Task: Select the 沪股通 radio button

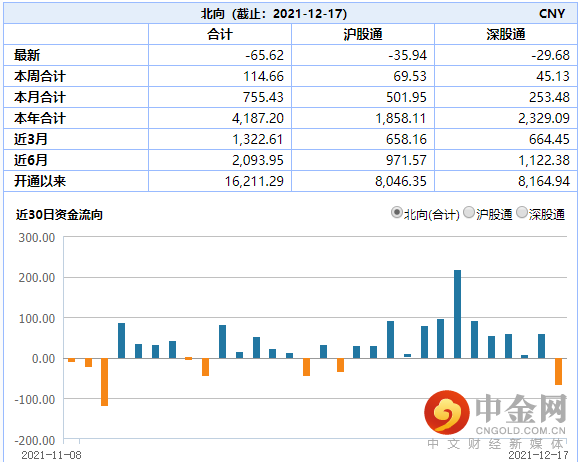Action: 469,213
